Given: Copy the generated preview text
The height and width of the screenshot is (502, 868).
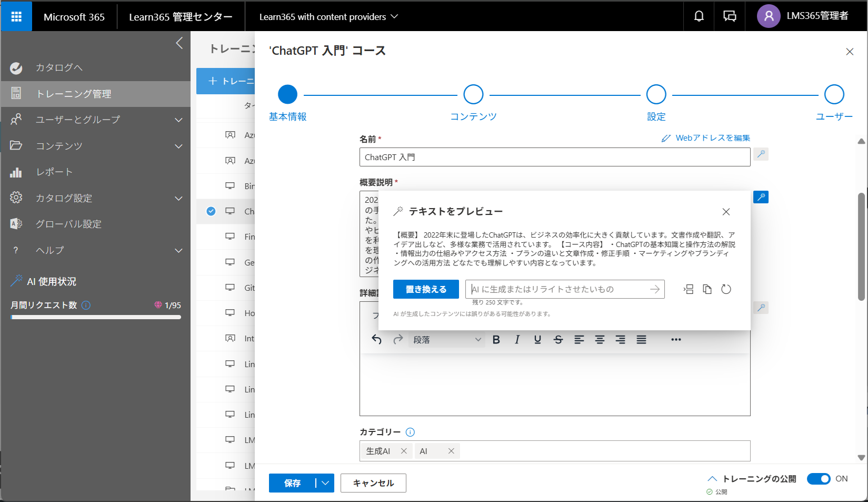Looking at the screenshot, I should pos(707,289).
